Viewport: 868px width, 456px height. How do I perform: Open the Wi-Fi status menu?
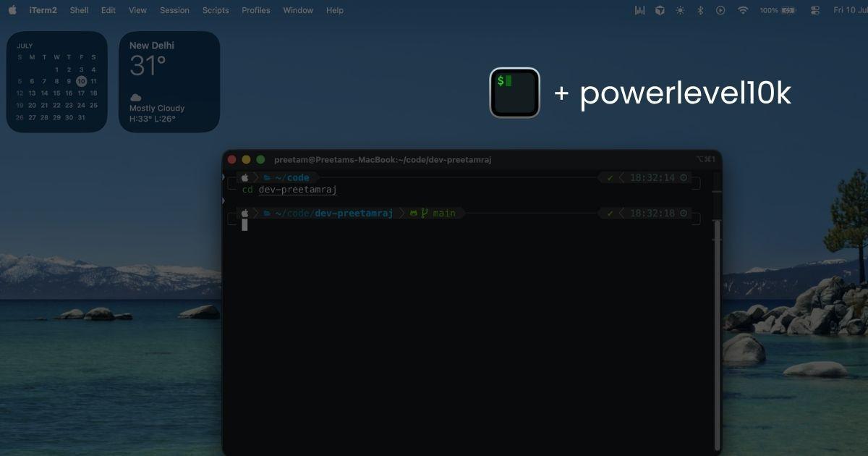click(x=743, y=10)
